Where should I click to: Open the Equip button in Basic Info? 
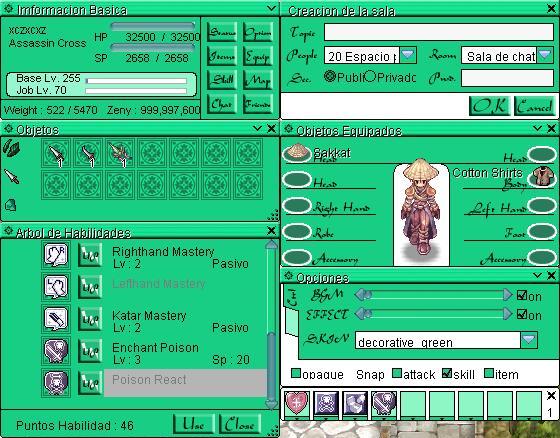point(258,56)
